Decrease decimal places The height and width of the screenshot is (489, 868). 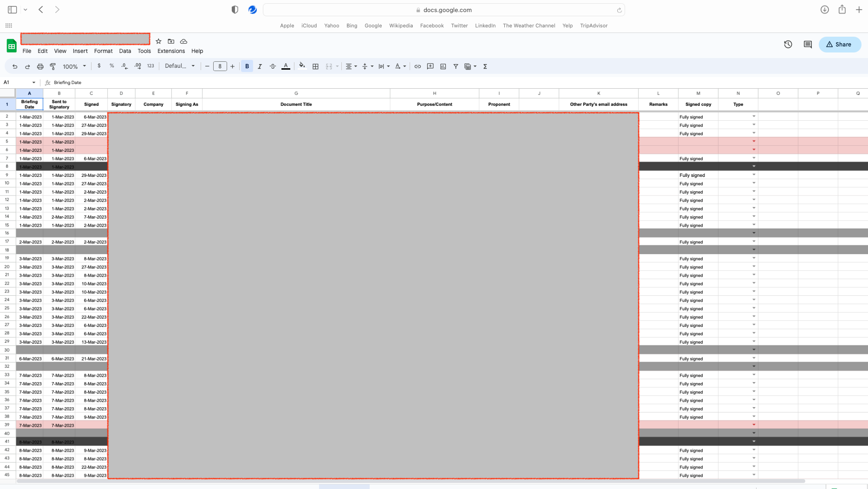coord(124,66)
